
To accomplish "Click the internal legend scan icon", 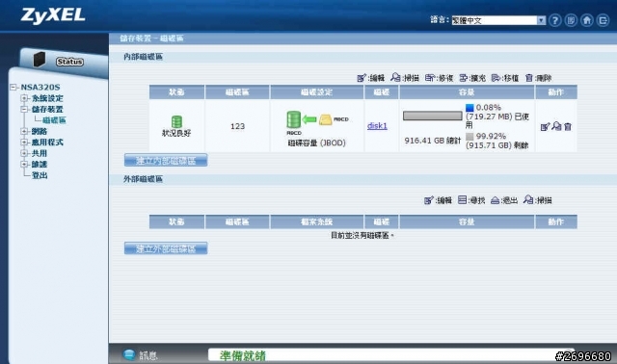I will 395,77.
